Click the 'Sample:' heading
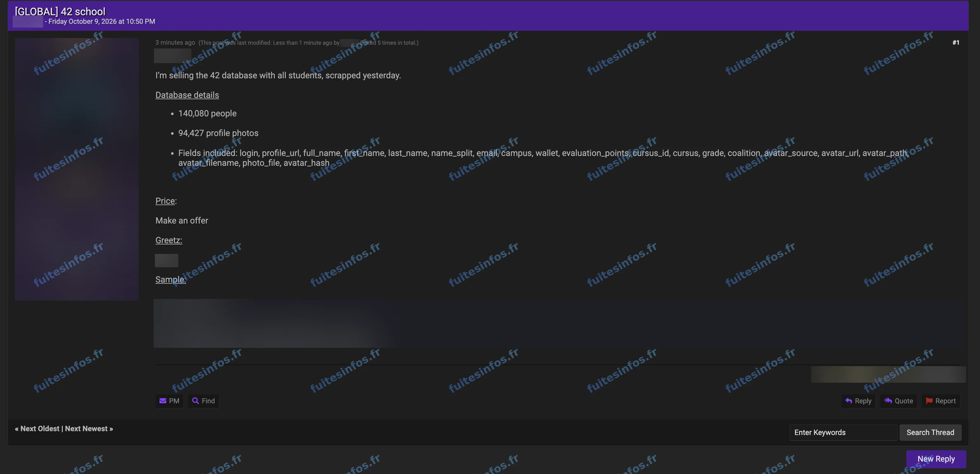Image resolution: width=980 pixels, height=474 pixels. pos(171,279)
